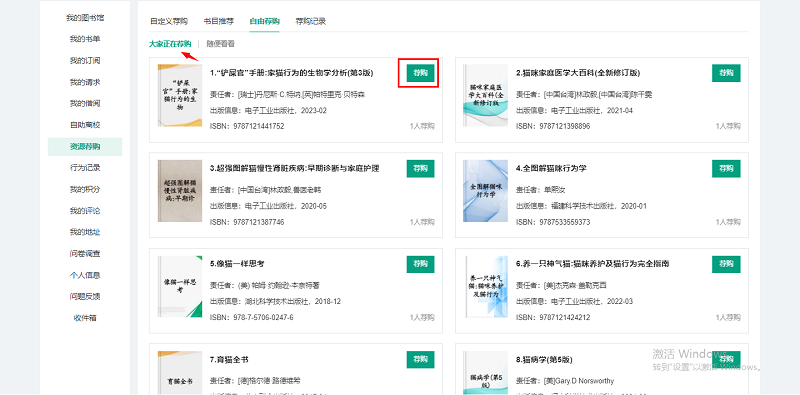Open title 3.超强图解猫慢性肾脏疾病
Viewport: 800px width, 395px height.
click(x=294, y=168)
